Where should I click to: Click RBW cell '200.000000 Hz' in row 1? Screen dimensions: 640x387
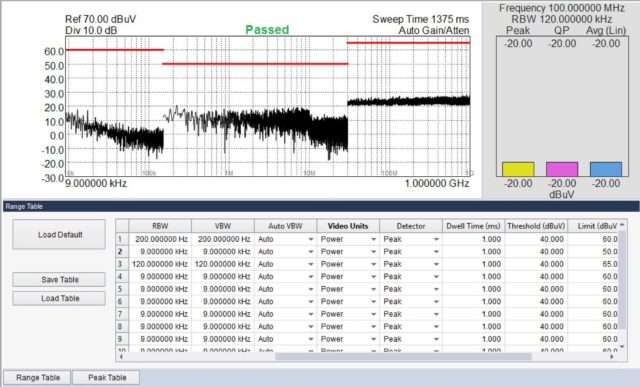(x=160, y=239)
